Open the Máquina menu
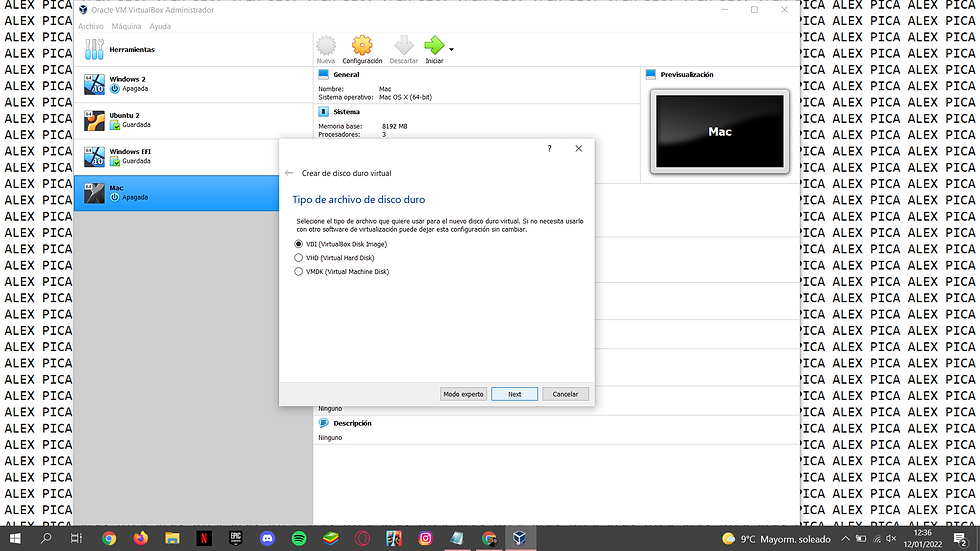980x551 pixels. coord(126,26)
